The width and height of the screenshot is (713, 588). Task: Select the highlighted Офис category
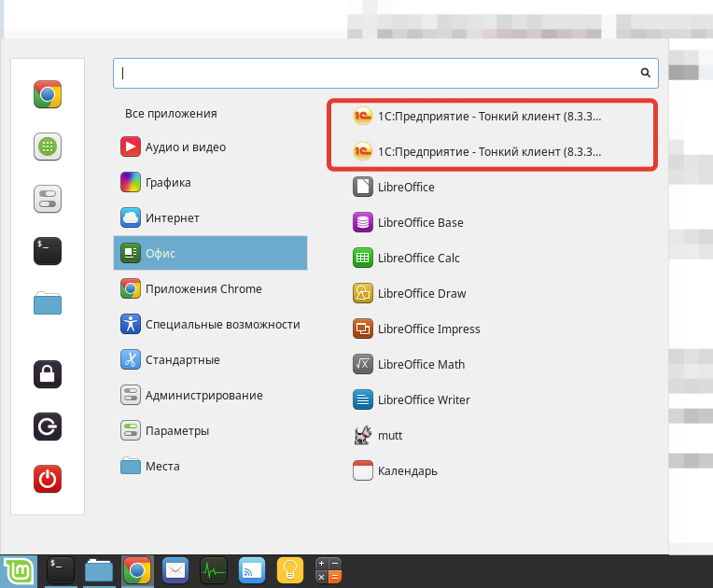click(210, 253)
